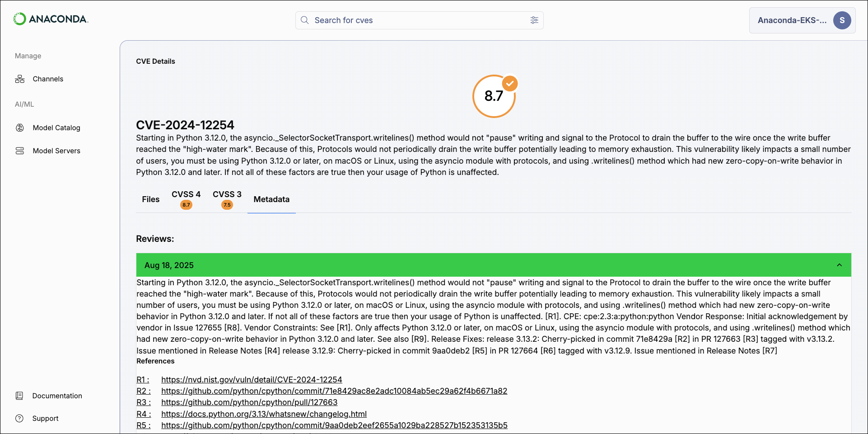Collapse the Aug 18, 2025 review
Viewport: 868px width, 434px height.
[839, 265]
